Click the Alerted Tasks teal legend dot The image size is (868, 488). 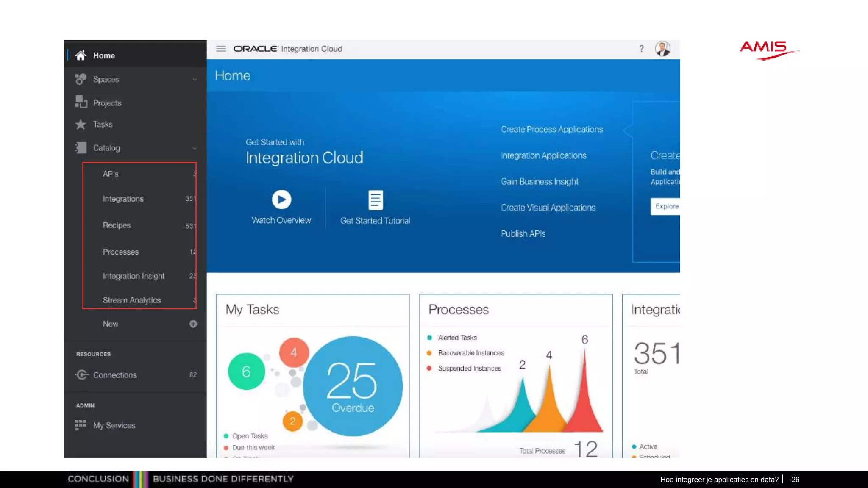tap(429, 338)
